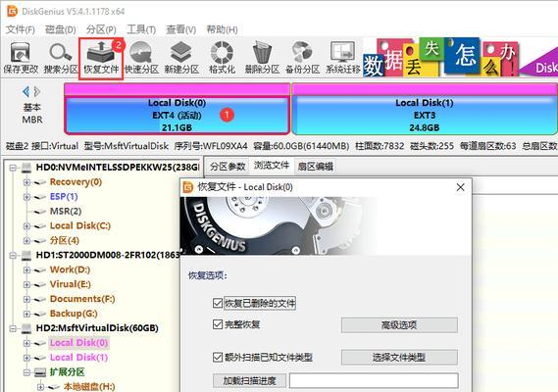Viewport: 558px width, 392px height.
Task: Switch to the 分区参数 tab
Action: pyautogui.click(x=228, y=167)
